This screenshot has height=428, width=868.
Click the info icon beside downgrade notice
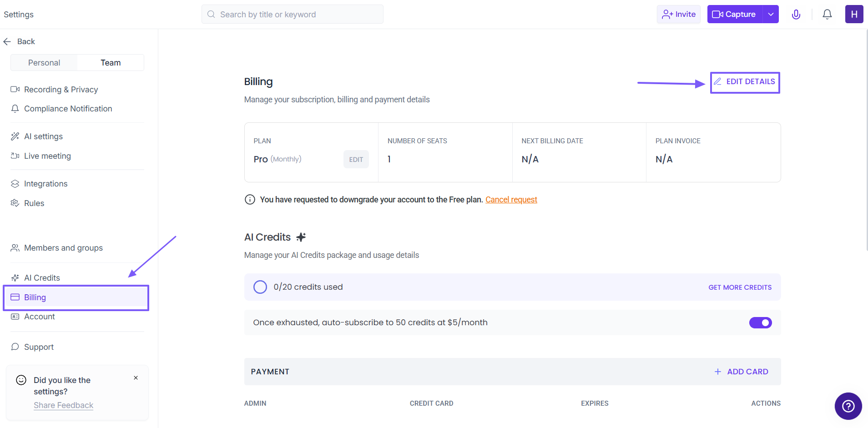click(x=250, y=199)
